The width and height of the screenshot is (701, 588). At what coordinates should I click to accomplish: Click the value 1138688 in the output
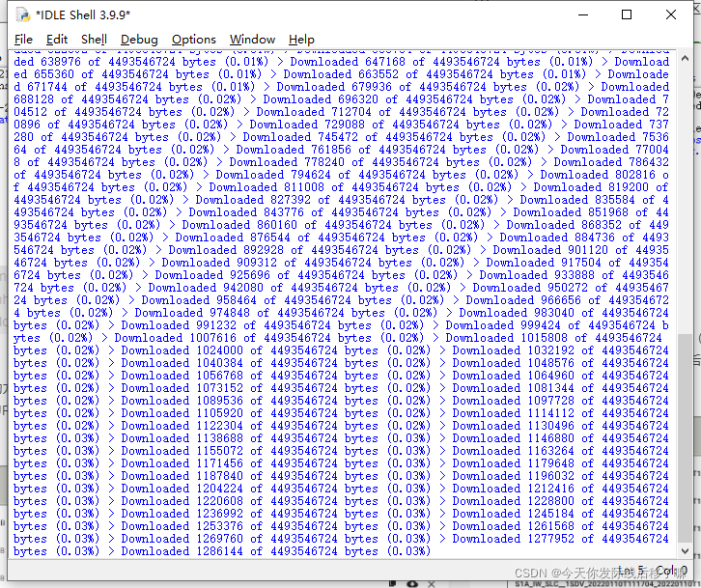tap(220, 438)
